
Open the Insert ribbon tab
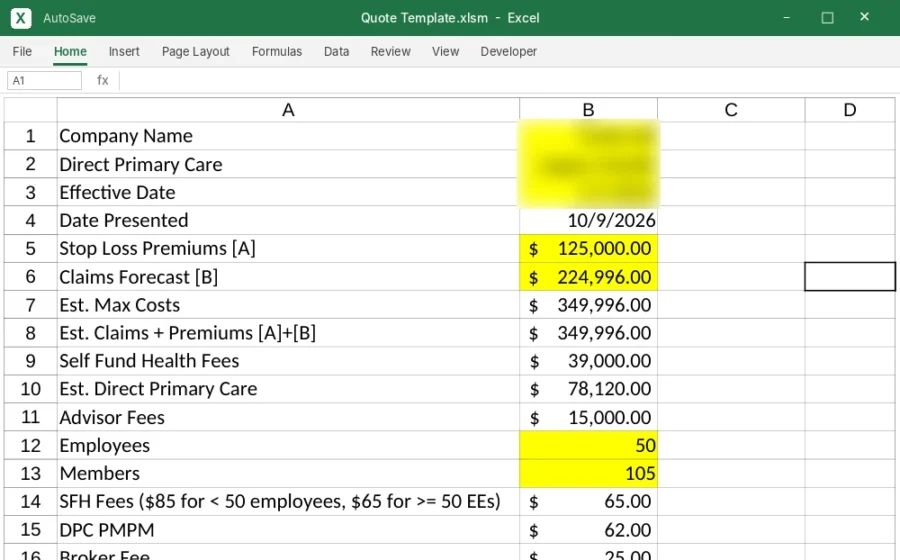click(x=124, y=52)
